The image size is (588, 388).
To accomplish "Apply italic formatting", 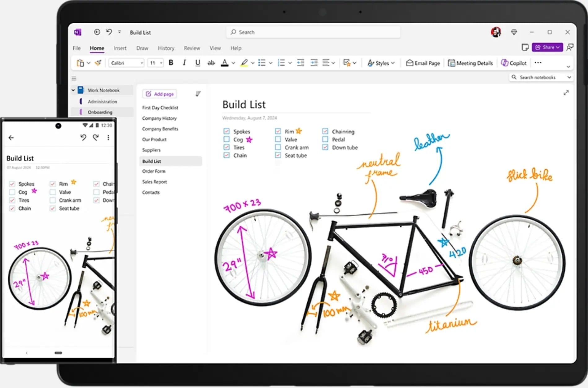I will 184,63.
